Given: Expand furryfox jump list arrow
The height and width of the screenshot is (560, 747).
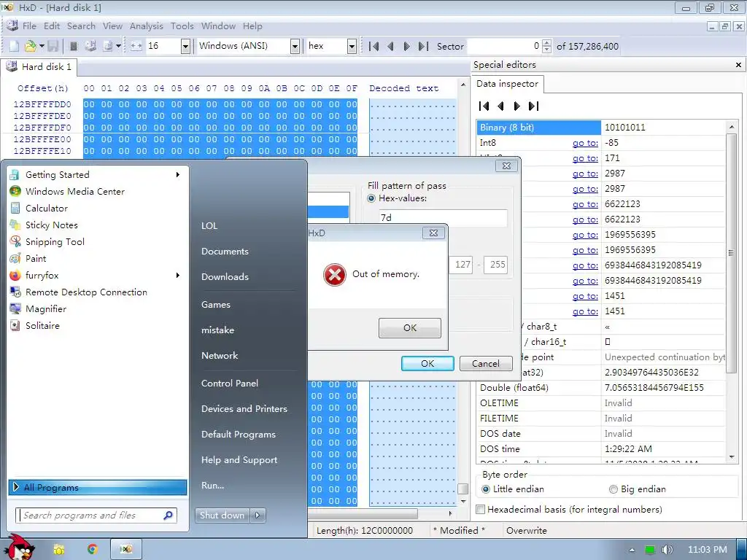Looking at the screenshot, I should pyautogui.click(x=178, y=275).
